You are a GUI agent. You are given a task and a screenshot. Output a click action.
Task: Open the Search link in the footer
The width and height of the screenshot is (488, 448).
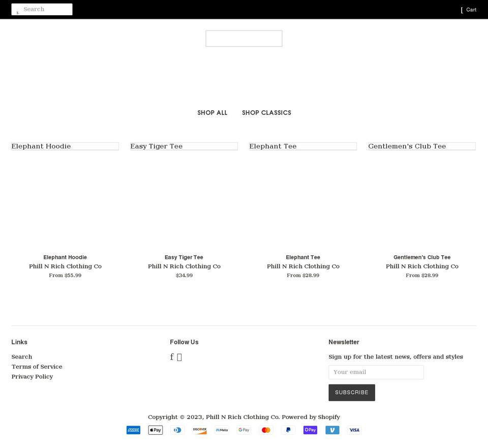22,357
